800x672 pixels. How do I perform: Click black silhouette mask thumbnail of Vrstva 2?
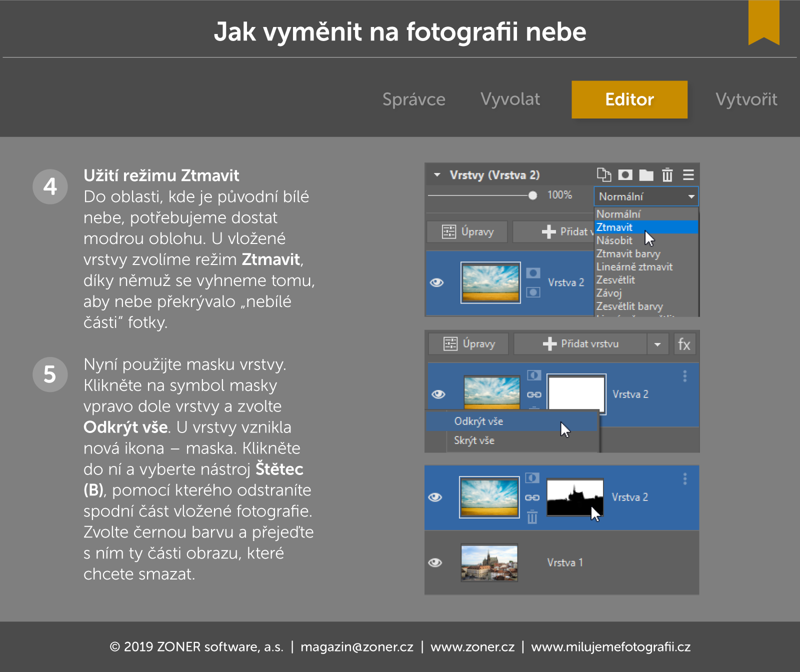[575, 497]
